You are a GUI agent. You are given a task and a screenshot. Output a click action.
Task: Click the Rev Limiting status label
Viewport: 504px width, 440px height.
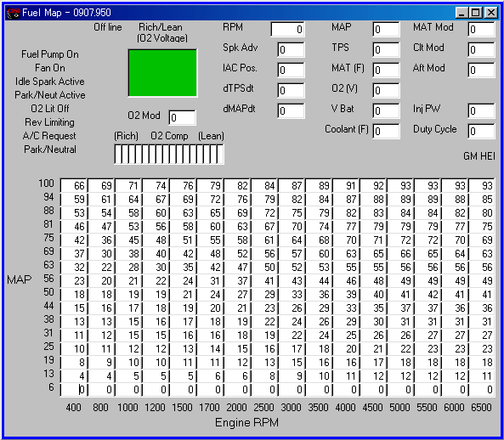tap(49, 122)
